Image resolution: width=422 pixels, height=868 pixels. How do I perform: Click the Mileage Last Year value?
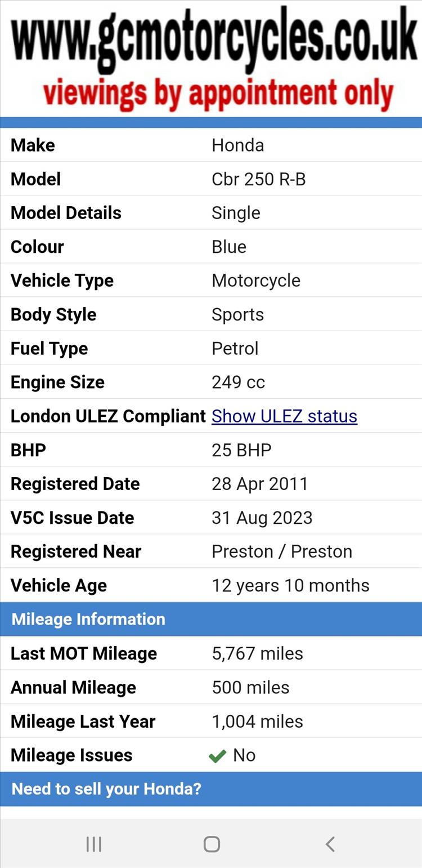click(257, 721)
